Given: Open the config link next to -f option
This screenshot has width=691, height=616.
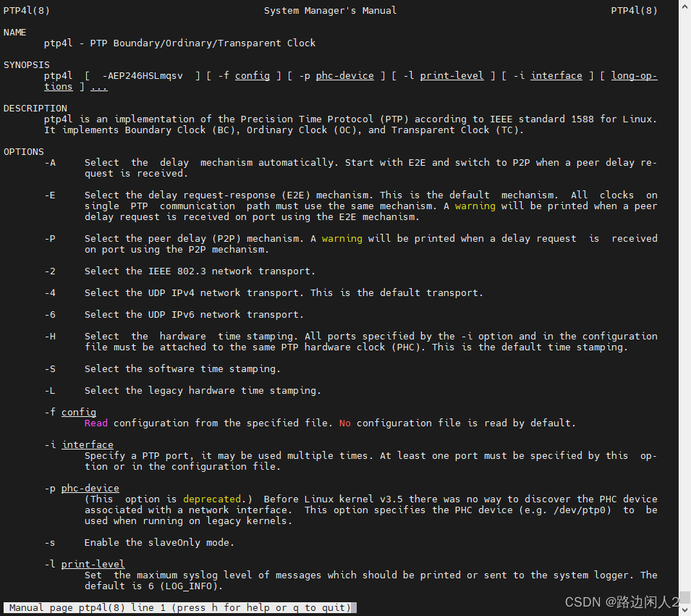Looking at the screenshot, I should coord(78,412).
